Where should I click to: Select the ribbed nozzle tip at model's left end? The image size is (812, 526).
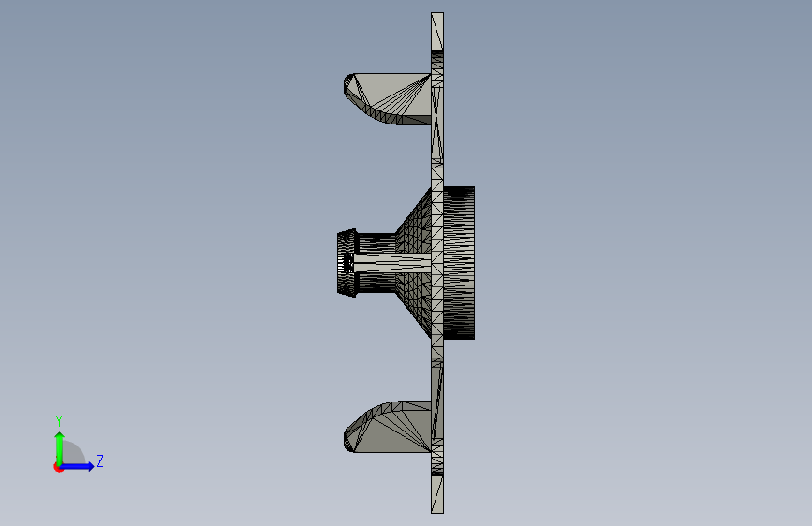pyautogui.click(x=347, y=263)
